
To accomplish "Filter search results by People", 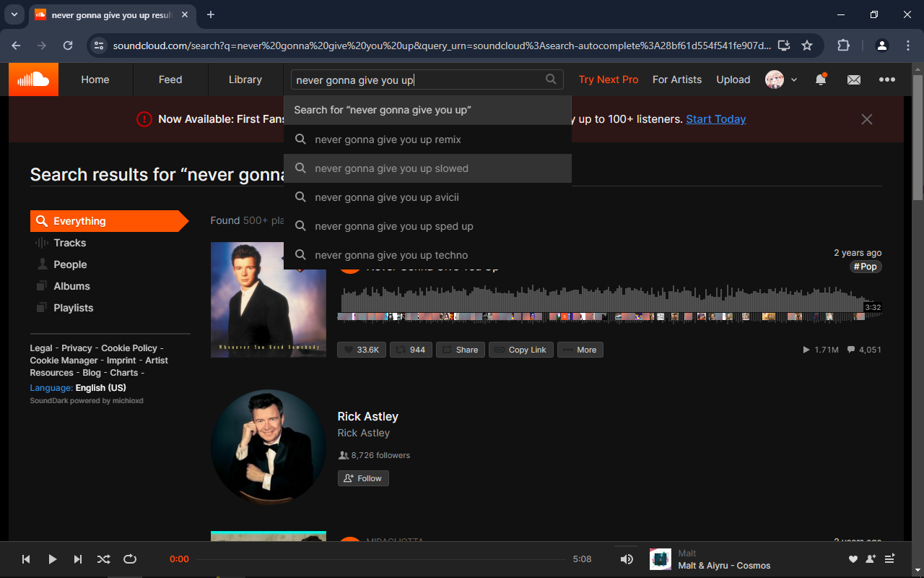I will pos(70,264).
